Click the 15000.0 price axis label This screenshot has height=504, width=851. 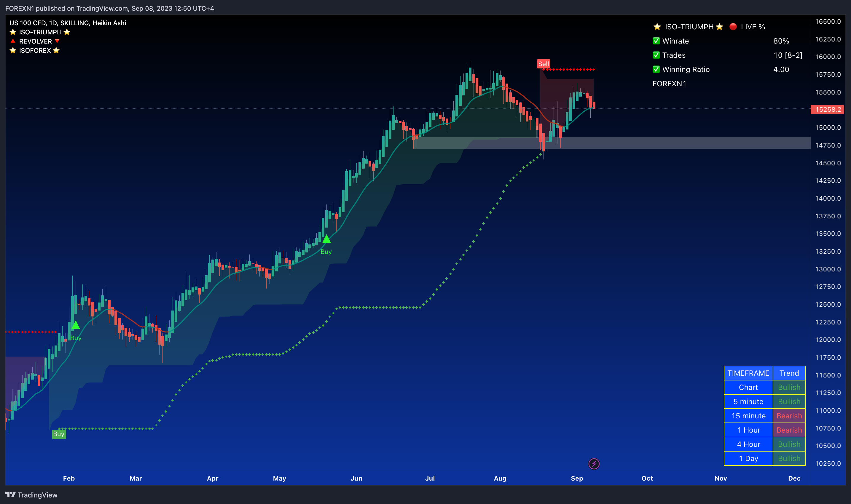coord(828,127)
